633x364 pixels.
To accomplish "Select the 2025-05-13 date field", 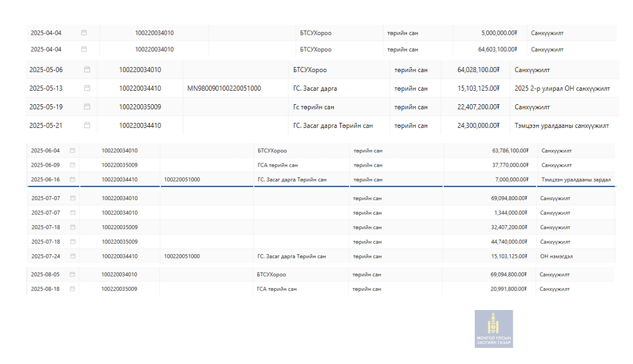I will pos(47,88).
